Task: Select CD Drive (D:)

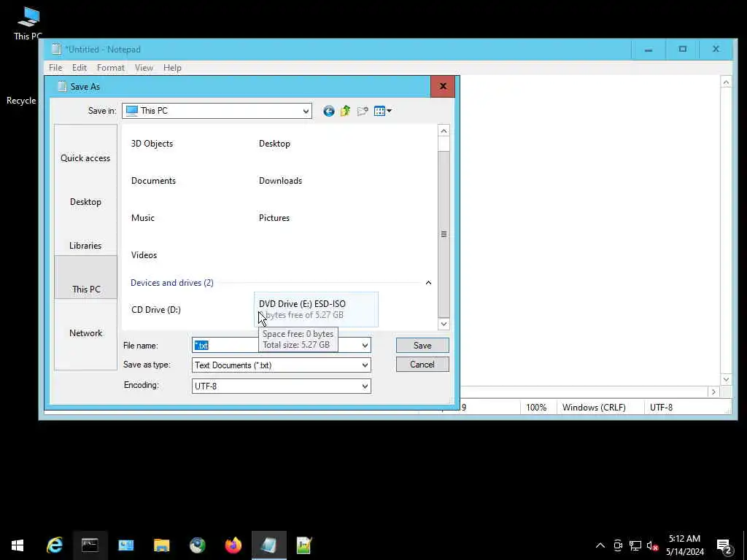Action: [x=156, y=309]
